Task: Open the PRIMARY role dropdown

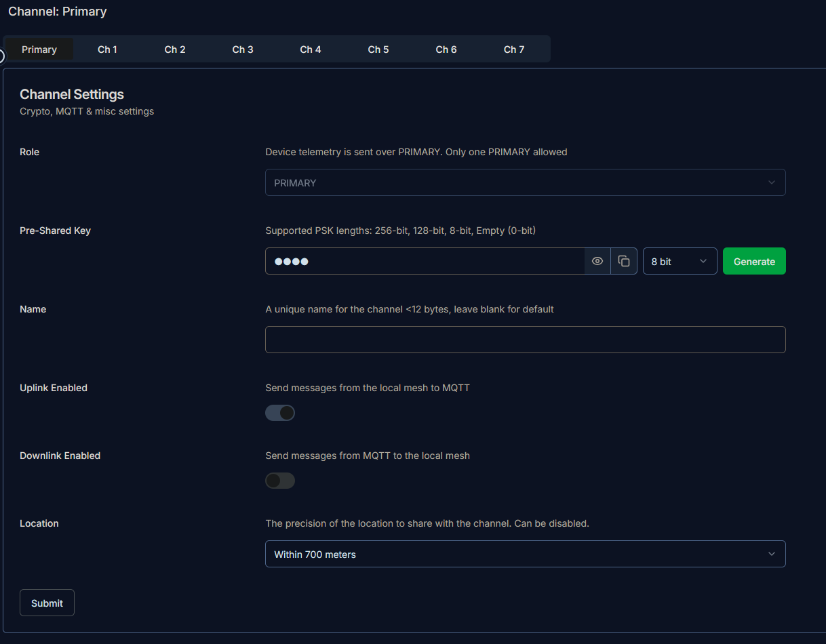Action: coord(525,182)
